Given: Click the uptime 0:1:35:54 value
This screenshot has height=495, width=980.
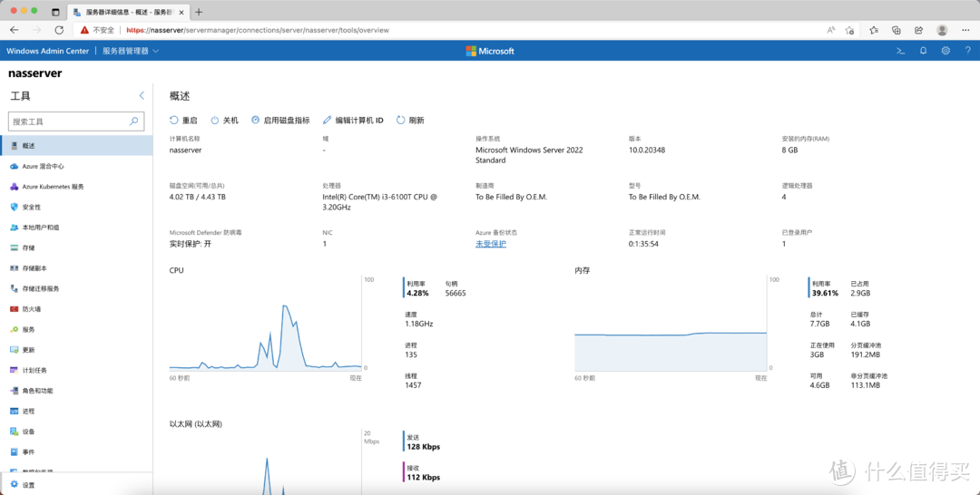Looking at the screenshot, I should (x=643, y=244).
